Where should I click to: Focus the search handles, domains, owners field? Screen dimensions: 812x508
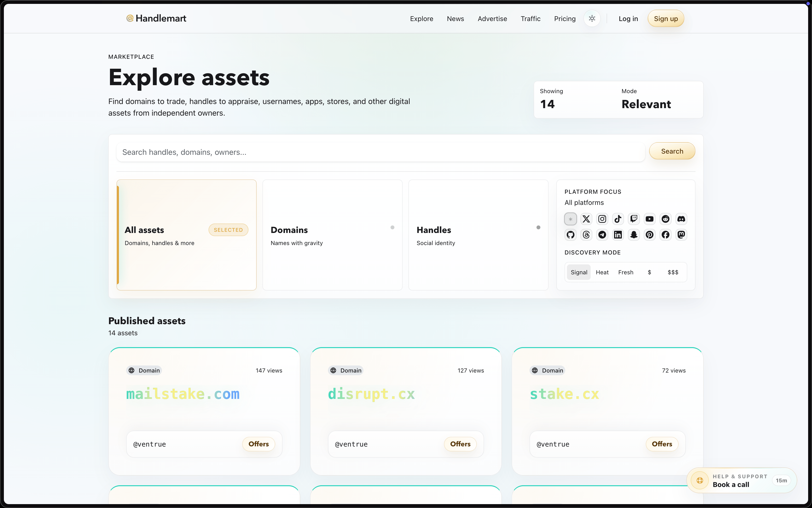pos(380,152)
